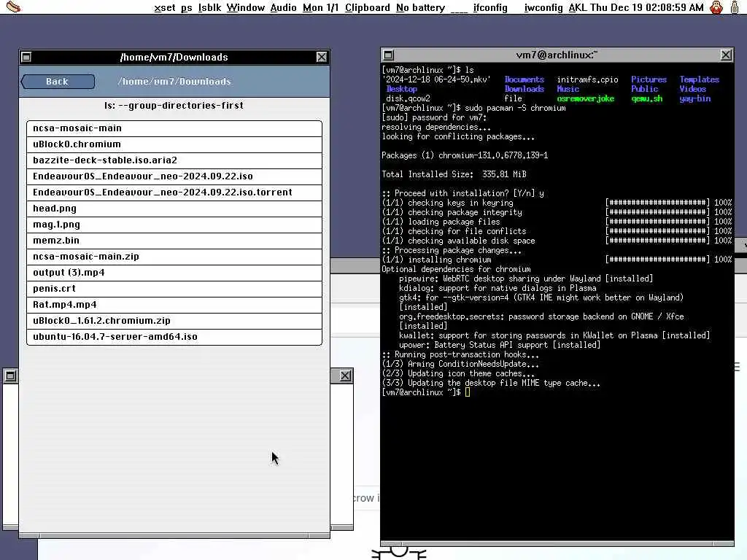Image resolution: width=747 pixels, height=560 pixels.
Task: Select the EndeavourOS .iso.torrent file
Action: (x=174, y=192)
